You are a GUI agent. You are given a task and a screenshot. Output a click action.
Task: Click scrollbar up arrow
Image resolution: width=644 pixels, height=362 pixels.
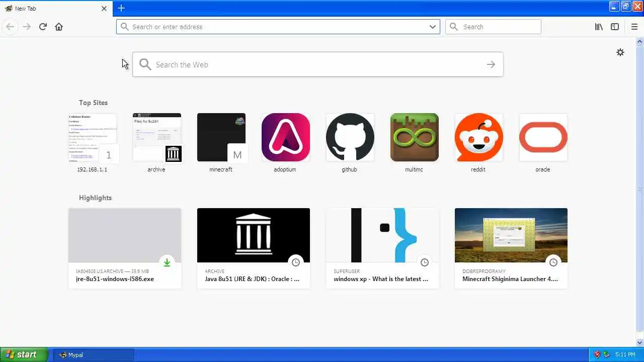pos(640,41)
